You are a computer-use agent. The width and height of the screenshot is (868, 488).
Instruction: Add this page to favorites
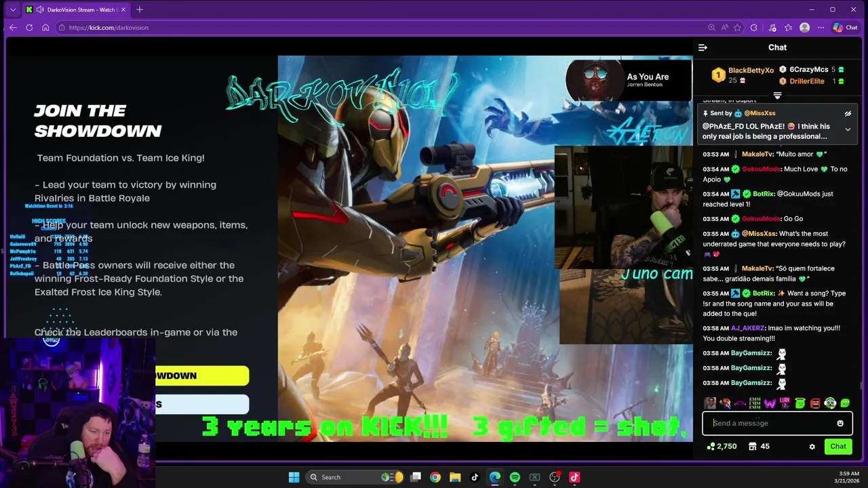click(737, 28)
